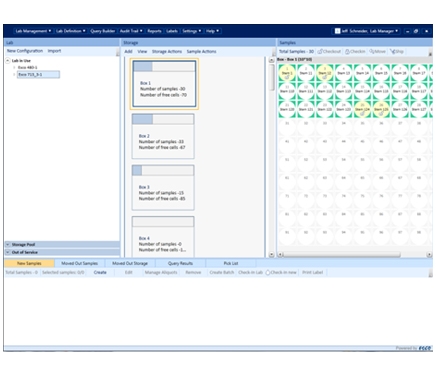Select highlighted sample cell 25 in grid

(362, 109)
